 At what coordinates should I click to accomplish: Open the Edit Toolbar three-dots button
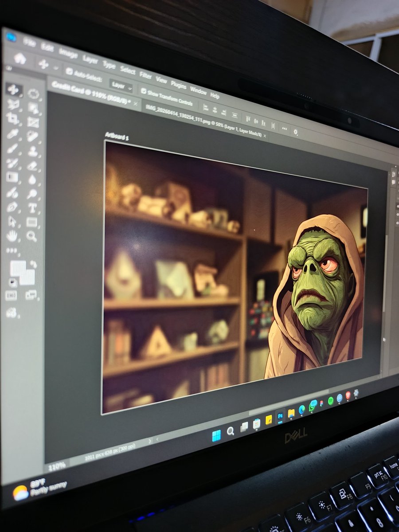point(12,250)
